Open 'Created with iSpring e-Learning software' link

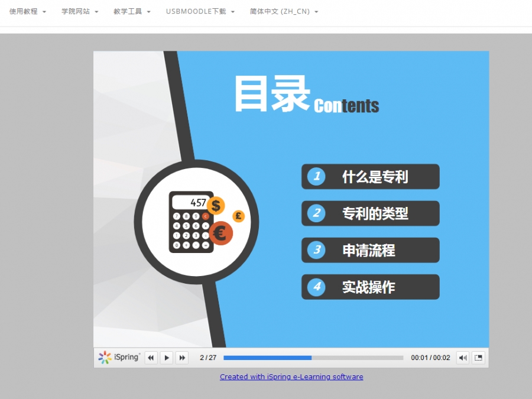pyautogui.click(x=291, y=377)
